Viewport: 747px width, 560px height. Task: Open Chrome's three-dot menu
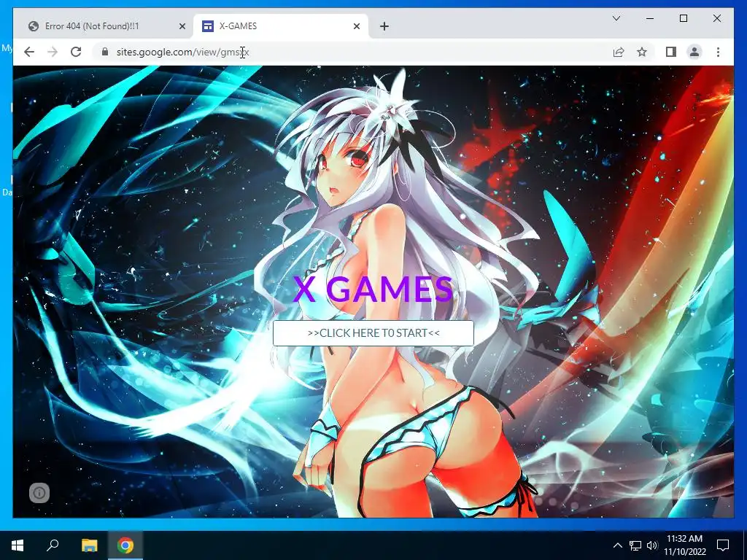click(x=718, y=52)
